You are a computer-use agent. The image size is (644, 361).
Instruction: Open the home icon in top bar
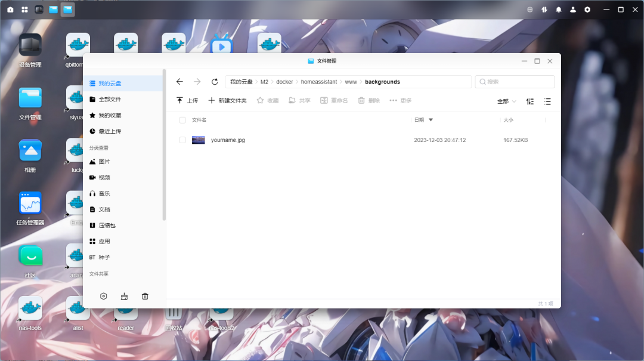pos(10,10)
